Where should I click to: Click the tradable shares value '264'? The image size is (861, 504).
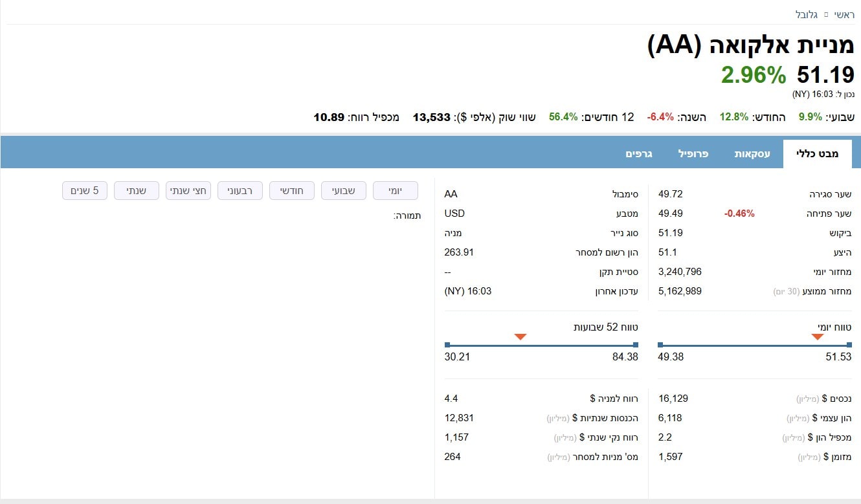click(x=453, y=457)
